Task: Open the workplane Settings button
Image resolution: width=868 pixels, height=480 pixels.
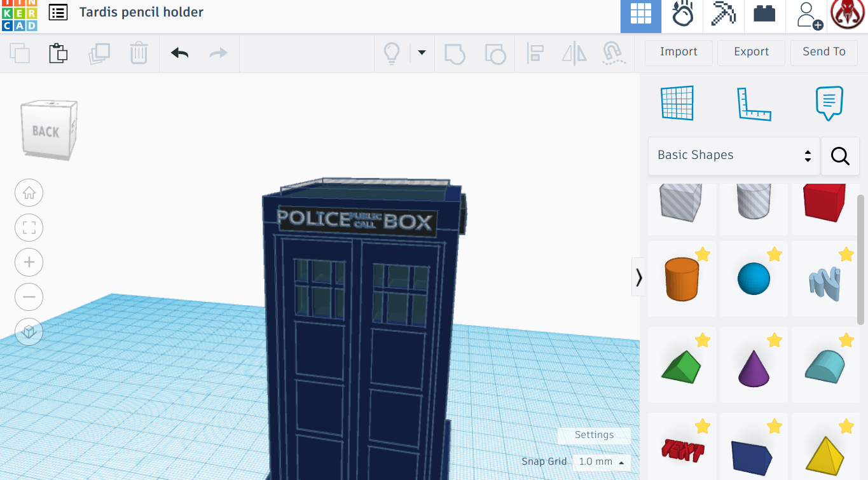Action: click(594, 435)
